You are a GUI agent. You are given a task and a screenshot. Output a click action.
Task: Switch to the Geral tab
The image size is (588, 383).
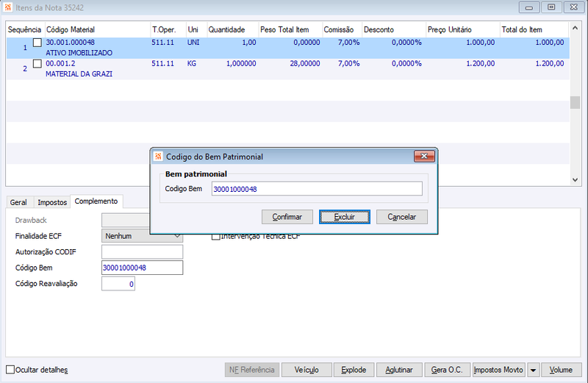pyautogui.click(x=18, y=202)
